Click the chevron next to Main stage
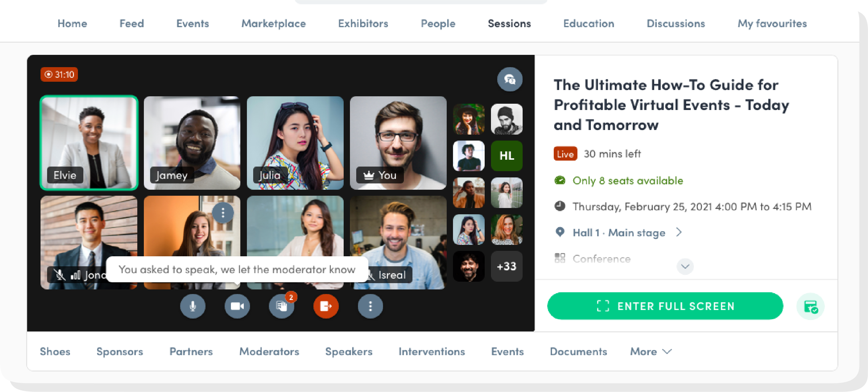The width and height of the screenshot is (868, 392). pyautogui.click(x=679, y=232)
